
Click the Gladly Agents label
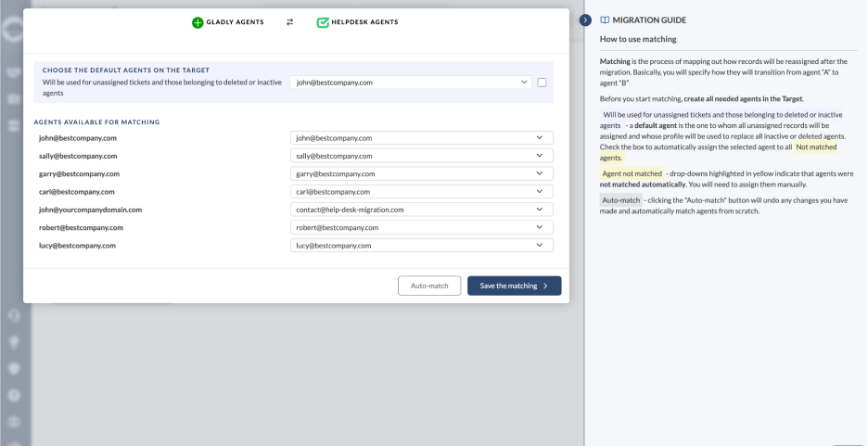[236, 22]
